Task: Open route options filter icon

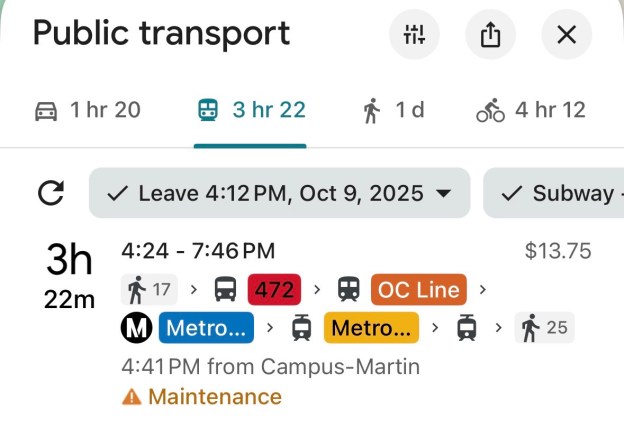Action: tap(414, 36)
